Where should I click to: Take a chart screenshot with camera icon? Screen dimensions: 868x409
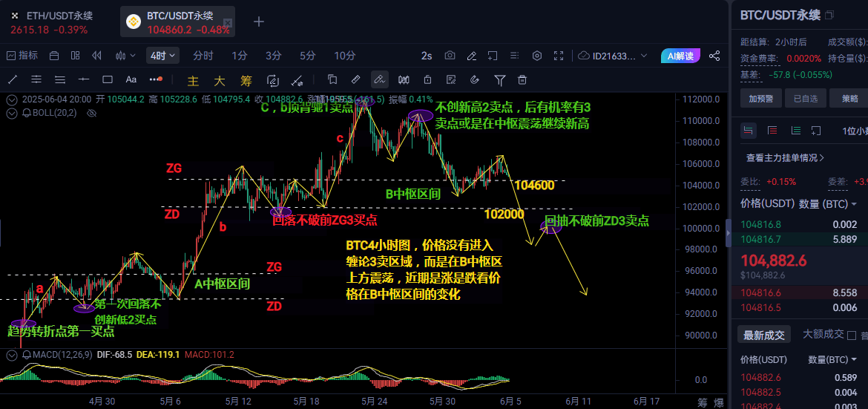pyautogui.click(x=450, y=56)
